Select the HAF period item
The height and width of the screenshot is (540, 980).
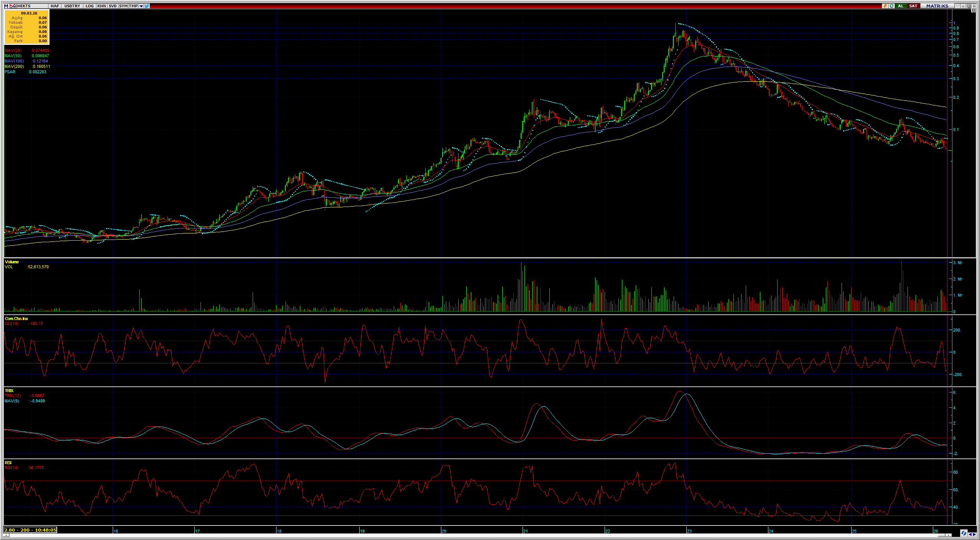coord(55,6)
